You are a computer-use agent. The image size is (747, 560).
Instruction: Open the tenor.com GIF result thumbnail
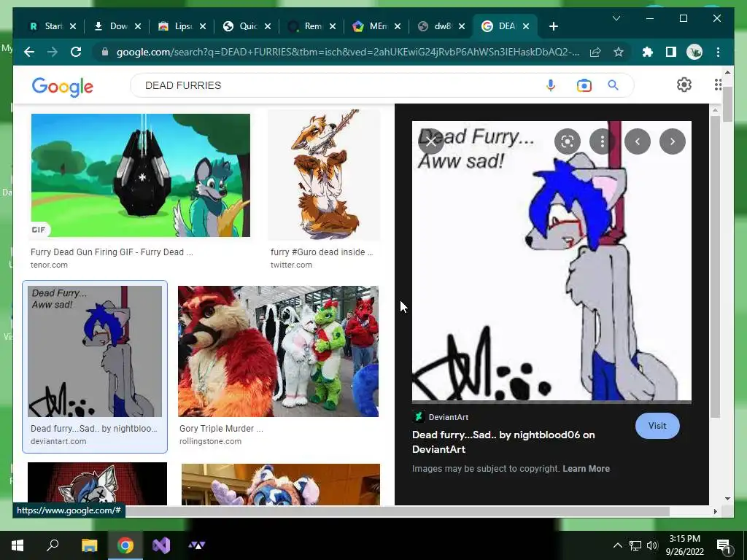[x=141, y=175]
